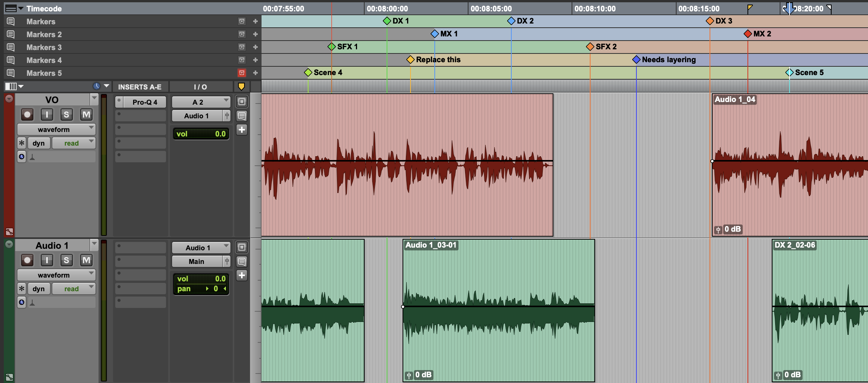Toggle the Markers 4 ruler target button

242,60
